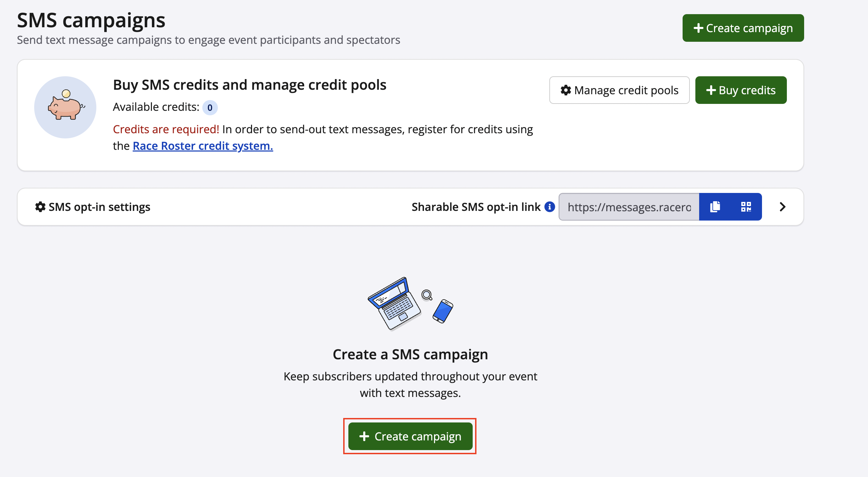Image resolution: width=868 pixels, height=477 pixels.
Task: Click the SMS opt-in settings gear icon
Action: point(40,207)
